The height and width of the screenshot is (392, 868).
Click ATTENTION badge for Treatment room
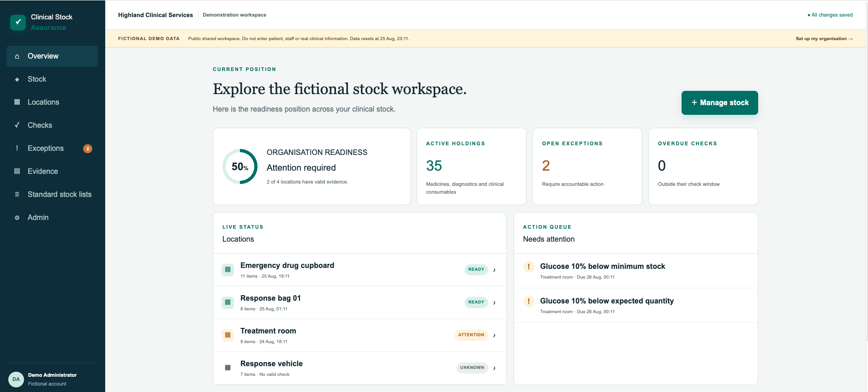click(x=471, y=335)
